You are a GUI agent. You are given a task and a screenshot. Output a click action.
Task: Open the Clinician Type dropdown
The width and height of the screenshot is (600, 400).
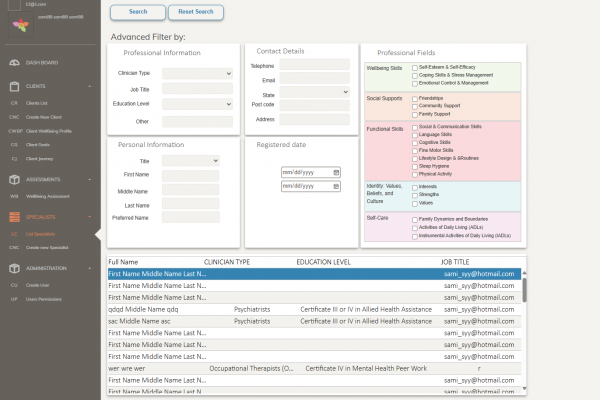(x=197, y=73)
